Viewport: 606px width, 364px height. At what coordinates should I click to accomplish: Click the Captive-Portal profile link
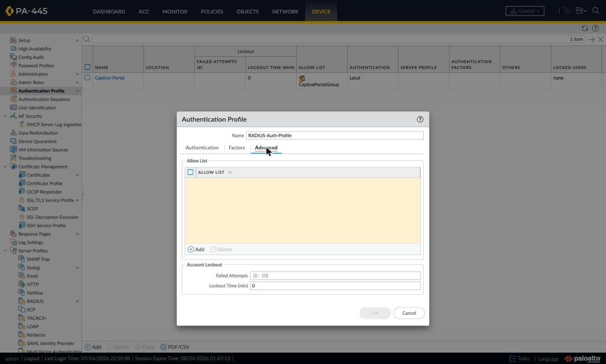click(110, 78)
